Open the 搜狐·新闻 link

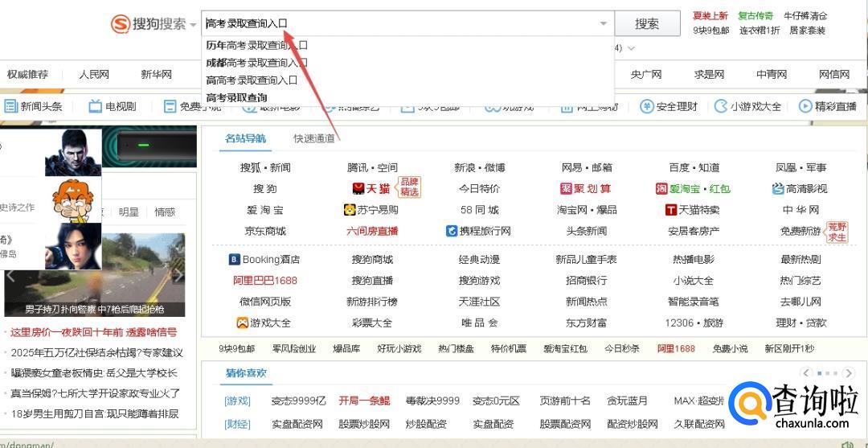point(265,168)
